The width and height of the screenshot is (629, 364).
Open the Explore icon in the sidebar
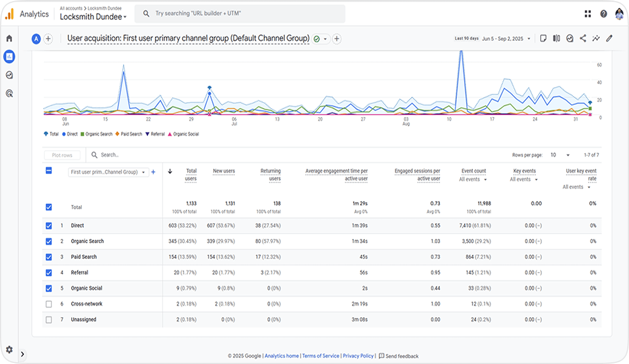point(9,75)
